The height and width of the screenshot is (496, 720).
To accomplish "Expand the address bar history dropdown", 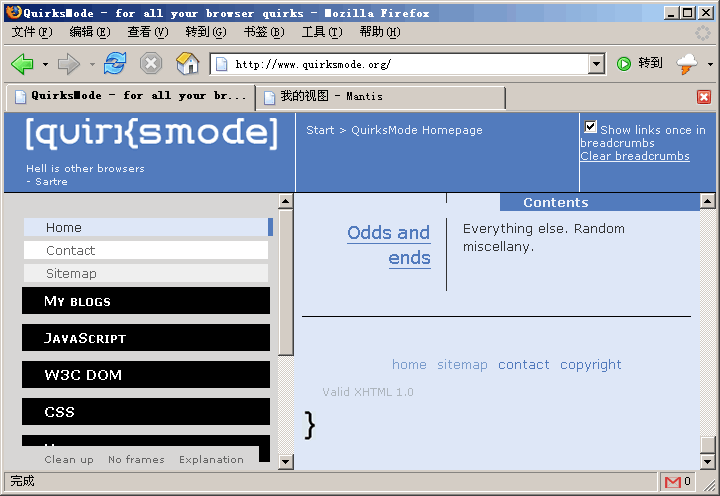I will pos(596,64).
